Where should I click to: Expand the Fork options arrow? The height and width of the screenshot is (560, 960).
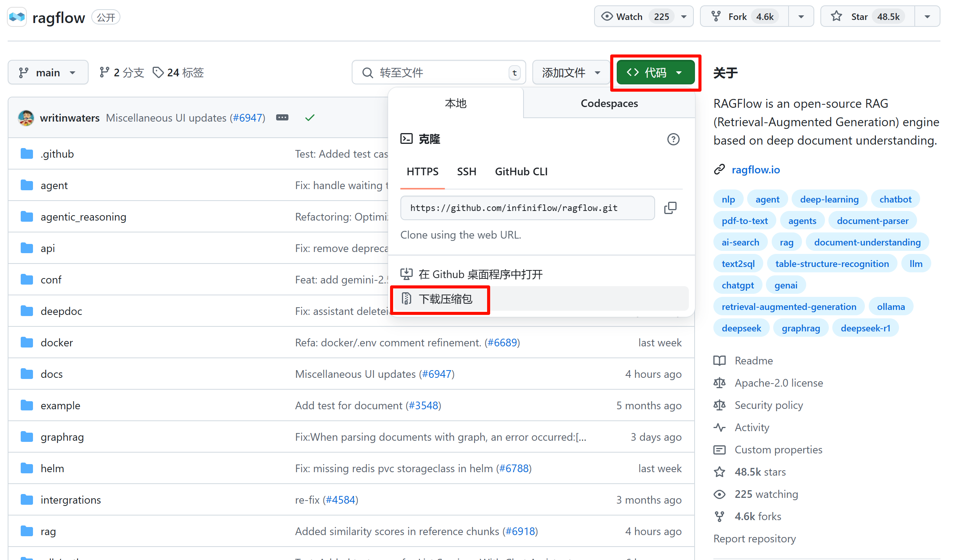(x=801, y=17)
